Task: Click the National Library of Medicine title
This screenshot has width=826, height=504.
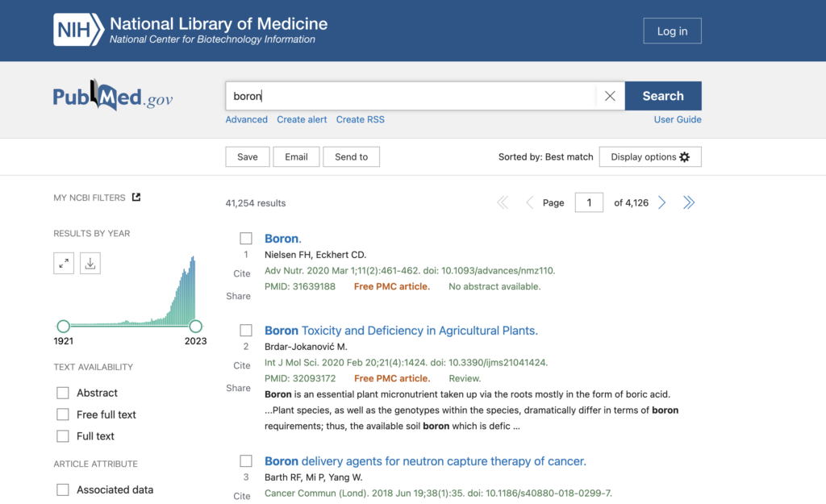Action: [219, 23]
